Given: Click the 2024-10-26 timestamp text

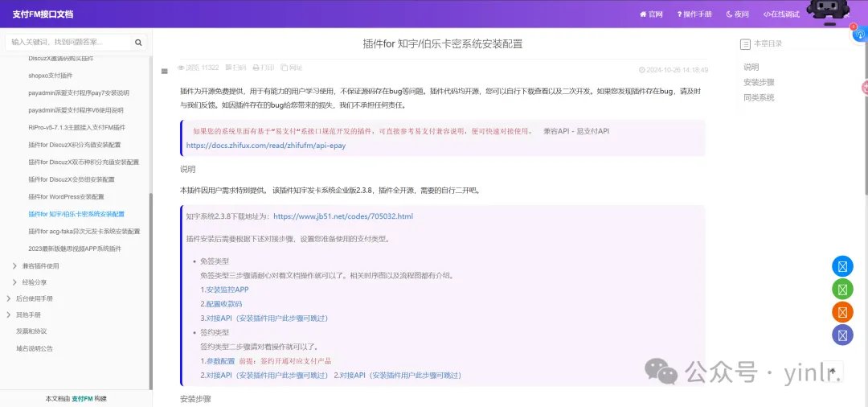Looking at the screenshot, I should [x=674, y=70].
